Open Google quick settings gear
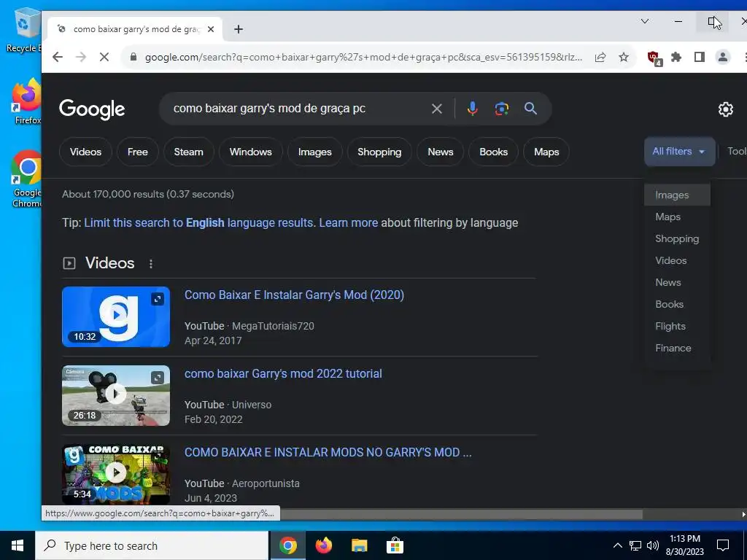Viewport: 747px width, 560px height. tap(725, 109)
